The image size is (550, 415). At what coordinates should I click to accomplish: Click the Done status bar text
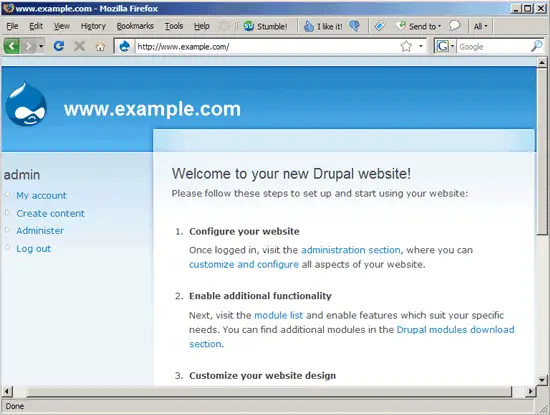pos(15,406)
